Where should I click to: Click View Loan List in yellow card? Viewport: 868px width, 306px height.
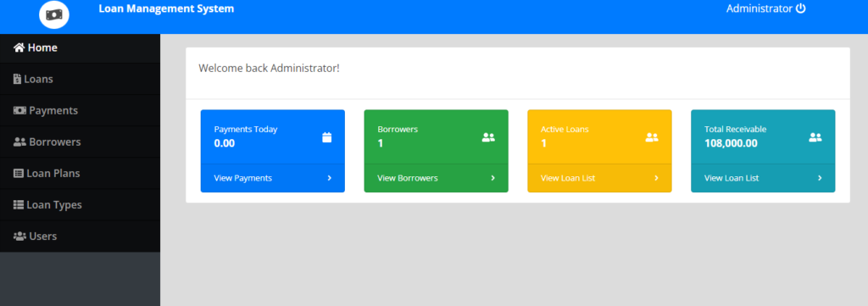[568, 178]
